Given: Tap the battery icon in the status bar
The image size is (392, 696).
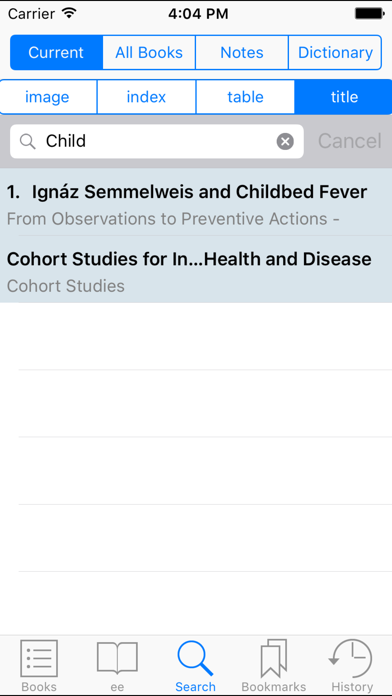Looking at the screenshot, I should tap(369, 14).
